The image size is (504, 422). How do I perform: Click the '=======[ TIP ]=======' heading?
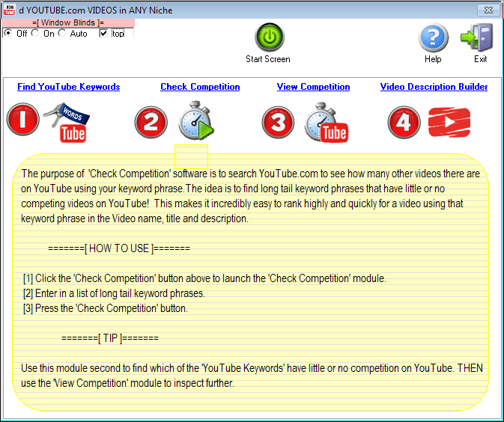[110, 338]
